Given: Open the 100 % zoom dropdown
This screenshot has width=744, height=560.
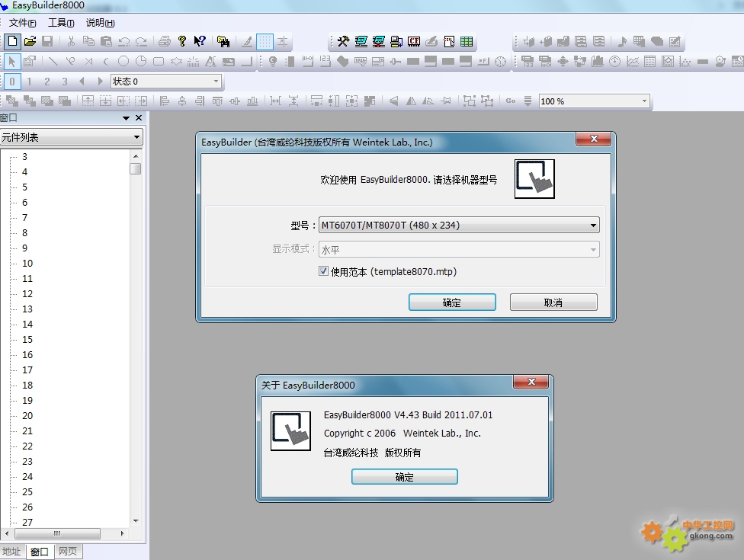Looking at the screenshot, I should (x=594, y=101).
